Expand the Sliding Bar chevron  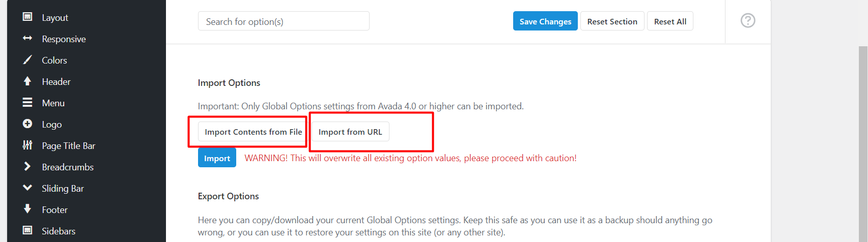click(x=27, y=188)
